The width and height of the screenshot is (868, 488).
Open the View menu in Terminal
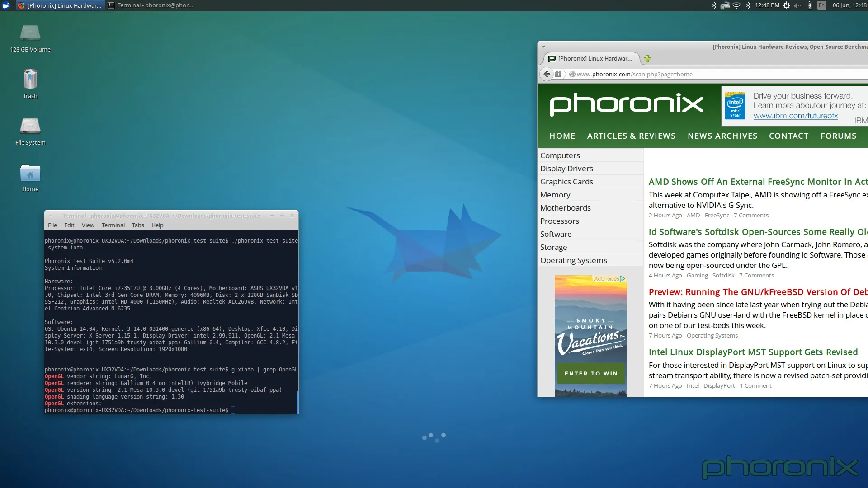[x=88, y=225]
